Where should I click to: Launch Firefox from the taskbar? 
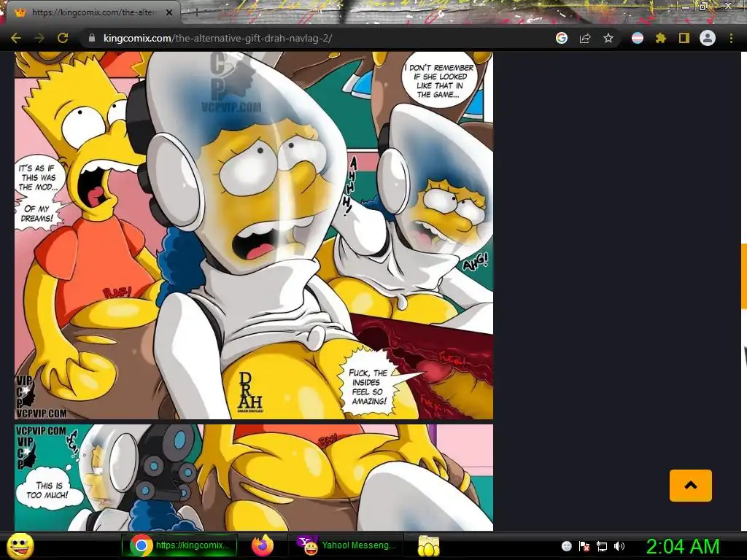[263, 545]
